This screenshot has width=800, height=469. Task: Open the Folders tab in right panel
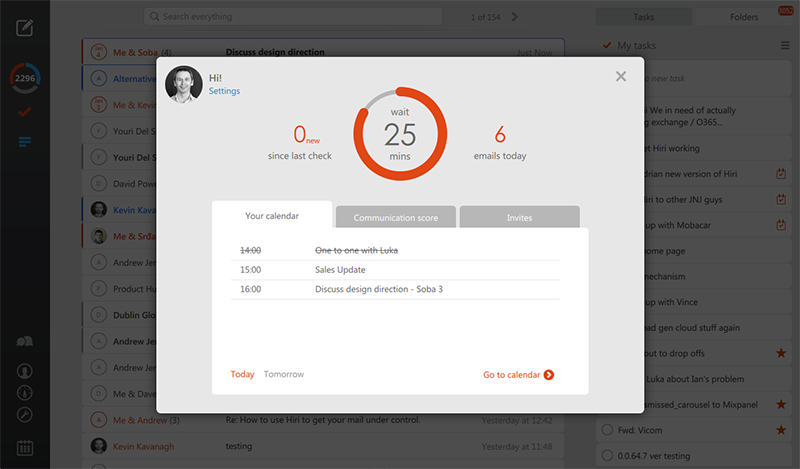[x=744, y=17]
